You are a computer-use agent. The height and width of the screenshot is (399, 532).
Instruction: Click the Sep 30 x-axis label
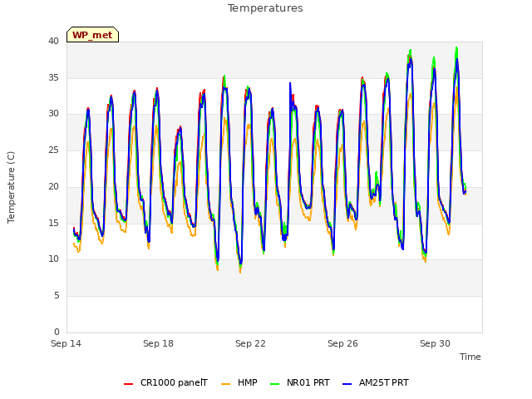[435, 343]
